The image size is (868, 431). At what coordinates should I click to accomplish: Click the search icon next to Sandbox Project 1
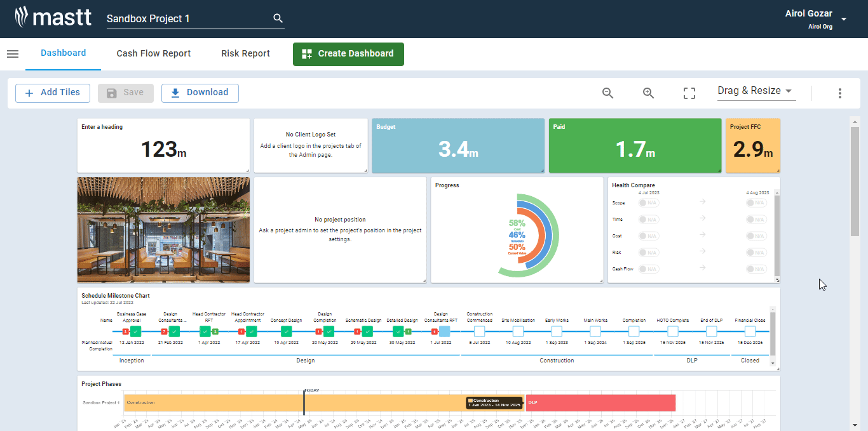pyautogui.click(x=278, y=18)
